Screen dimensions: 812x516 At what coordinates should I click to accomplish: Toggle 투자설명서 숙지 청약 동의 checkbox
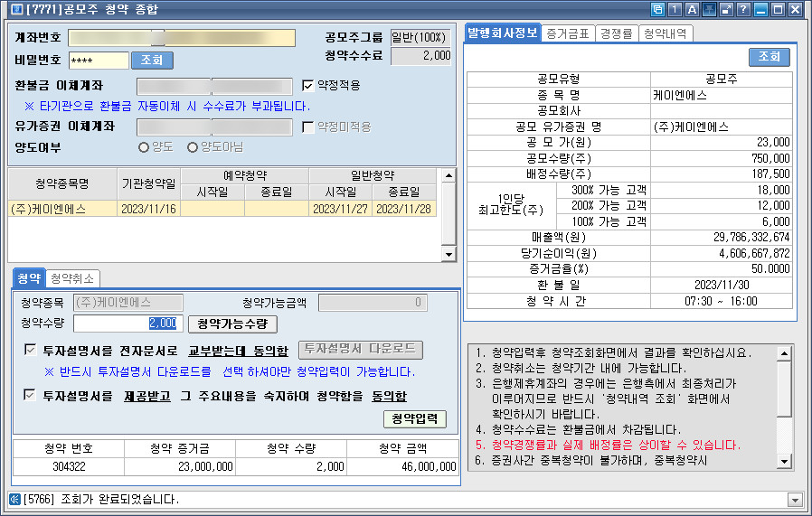[30, 396]
